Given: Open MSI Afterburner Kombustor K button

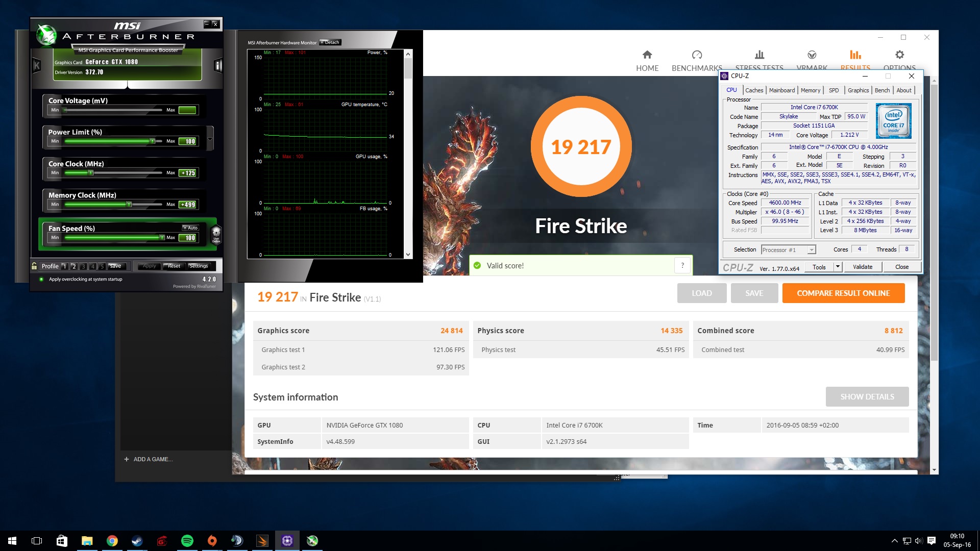Looking at the screenshot, I should [x=37, y=65].
